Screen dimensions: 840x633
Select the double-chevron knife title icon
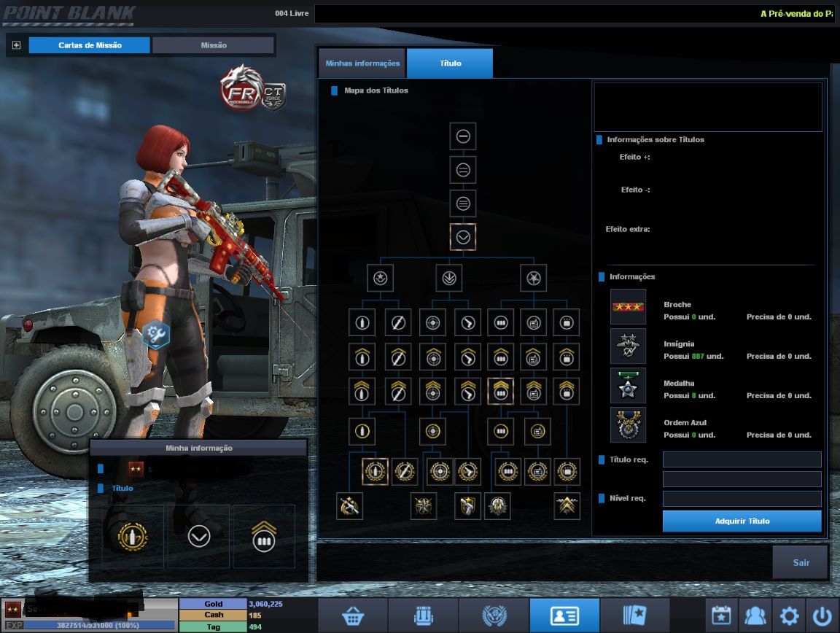398,392
